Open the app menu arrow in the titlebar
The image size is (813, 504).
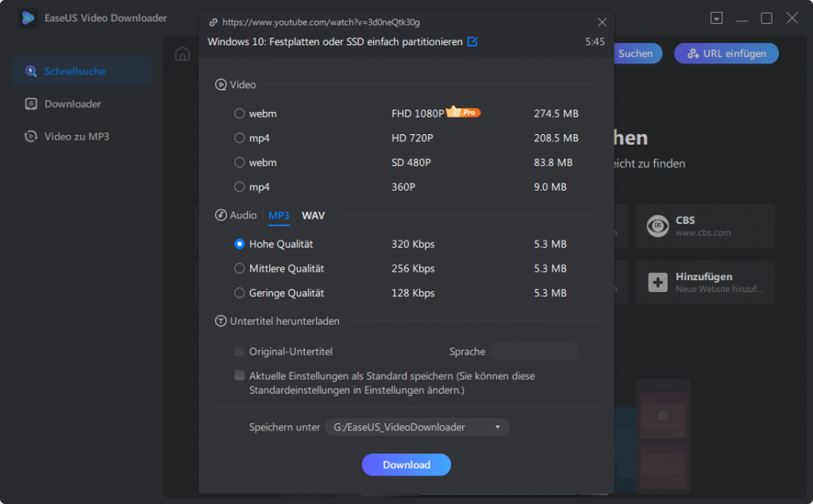[x=717, y=17]
